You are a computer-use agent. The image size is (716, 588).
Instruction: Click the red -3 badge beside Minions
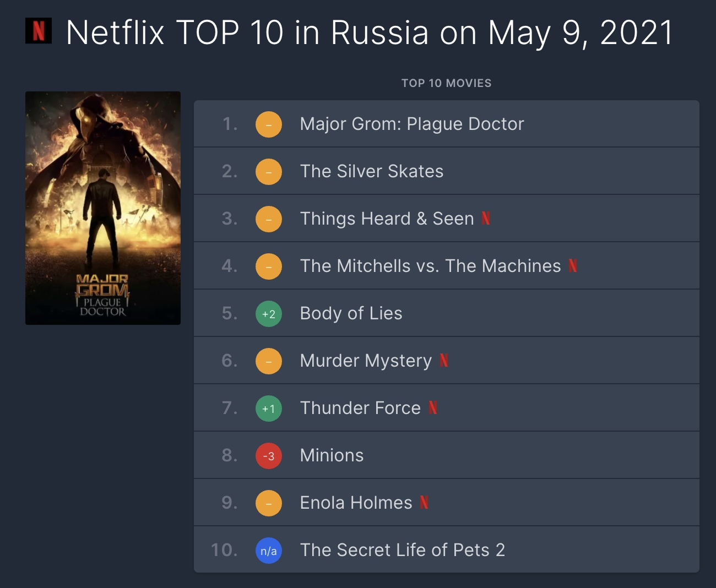(x=269, y=456)
